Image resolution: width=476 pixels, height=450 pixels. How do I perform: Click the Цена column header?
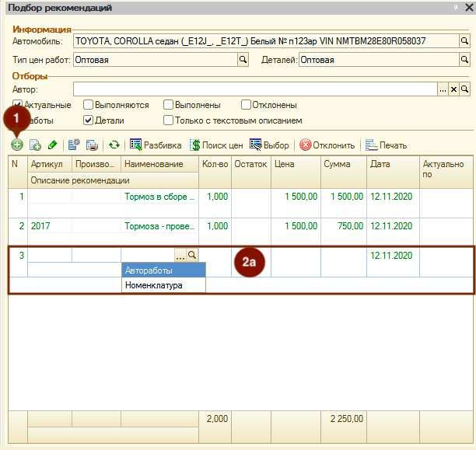pos(296,172)
